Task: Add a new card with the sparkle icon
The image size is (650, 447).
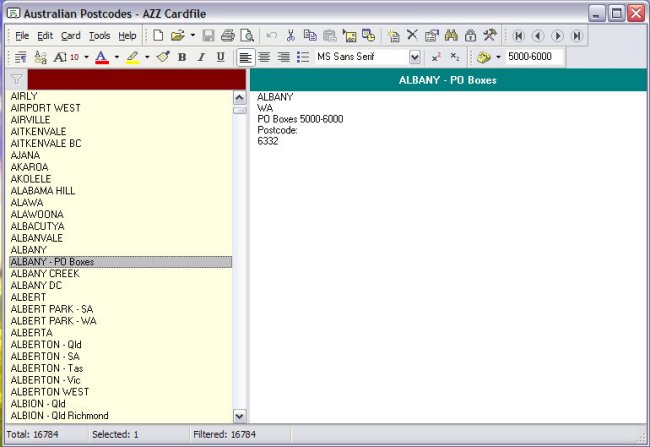Action: coord(393,36)
